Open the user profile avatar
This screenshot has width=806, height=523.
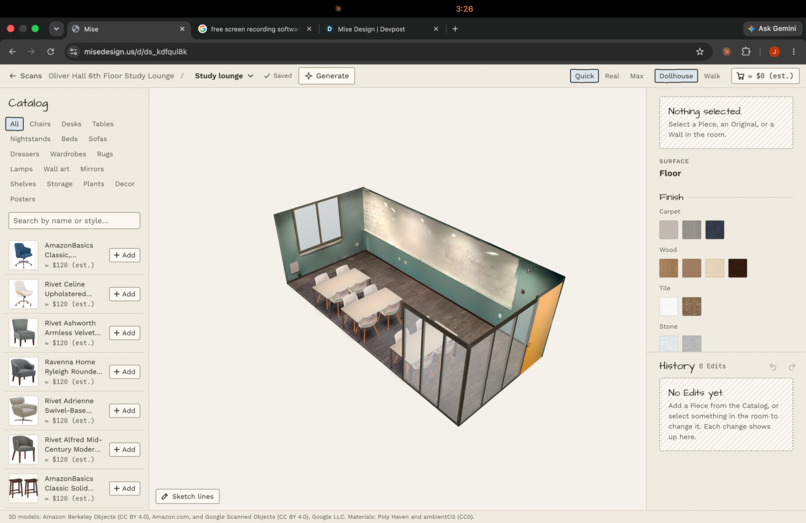coord(774,51)
